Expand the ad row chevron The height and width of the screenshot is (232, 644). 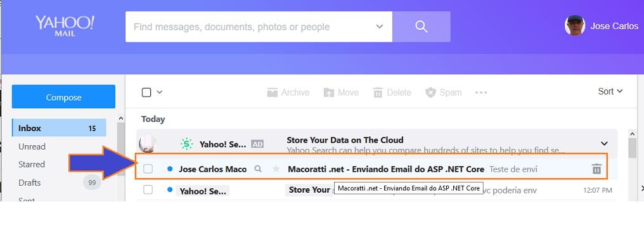pos(604,144)
